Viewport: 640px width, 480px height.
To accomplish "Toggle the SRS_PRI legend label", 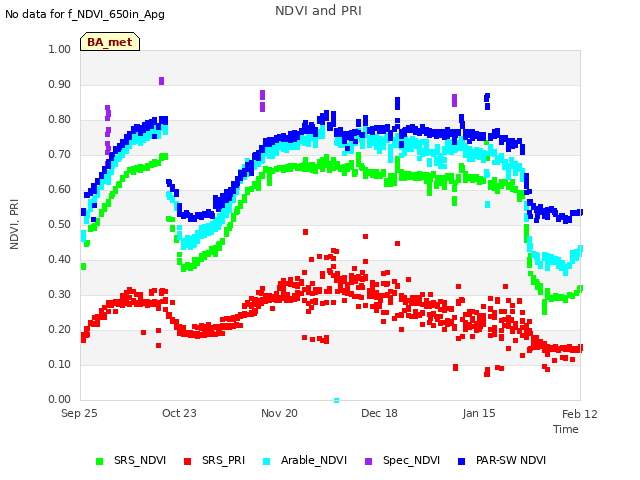I will pyautogui.click(x=223, y=460).
